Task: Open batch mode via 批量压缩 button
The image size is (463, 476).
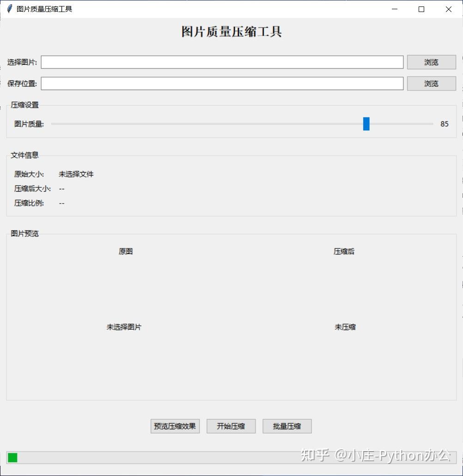Action: (x=287, y=426)
